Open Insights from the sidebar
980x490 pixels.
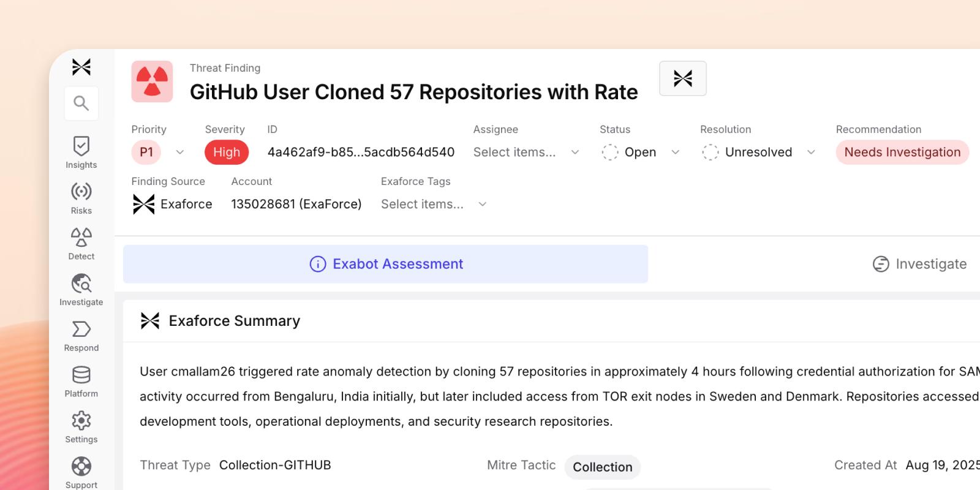tap(81, 153)
